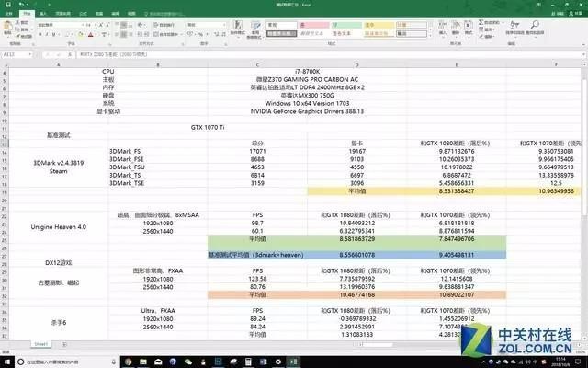Expand the undo history dropdown arrow

[28, 5]
